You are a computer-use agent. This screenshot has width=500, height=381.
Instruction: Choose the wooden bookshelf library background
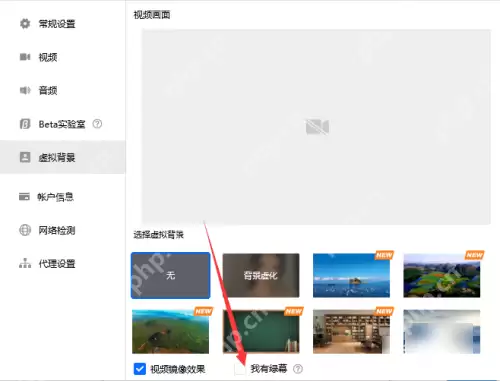[351, 332]
